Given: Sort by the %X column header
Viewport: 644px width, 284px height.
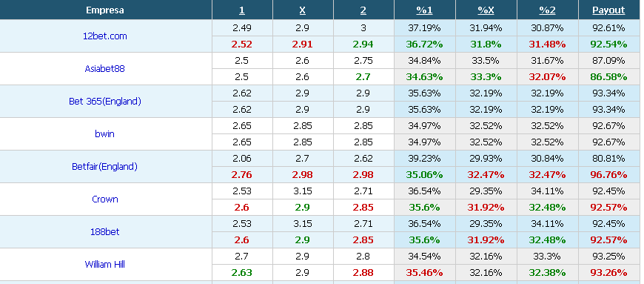Looking at the screenshot, I should point(486,10).
